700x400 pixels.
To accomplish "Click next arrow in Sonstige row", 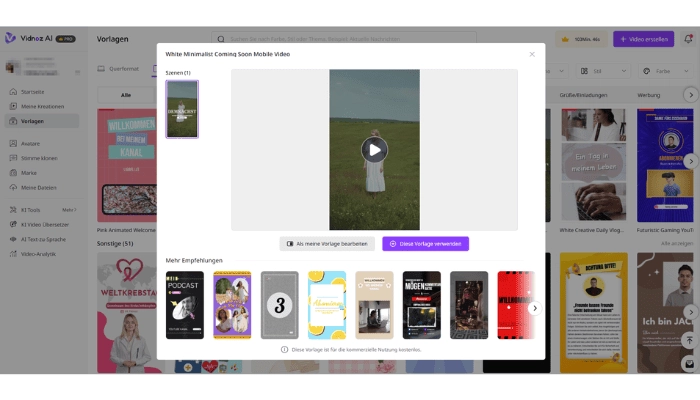I will click(x=691, y=312).
